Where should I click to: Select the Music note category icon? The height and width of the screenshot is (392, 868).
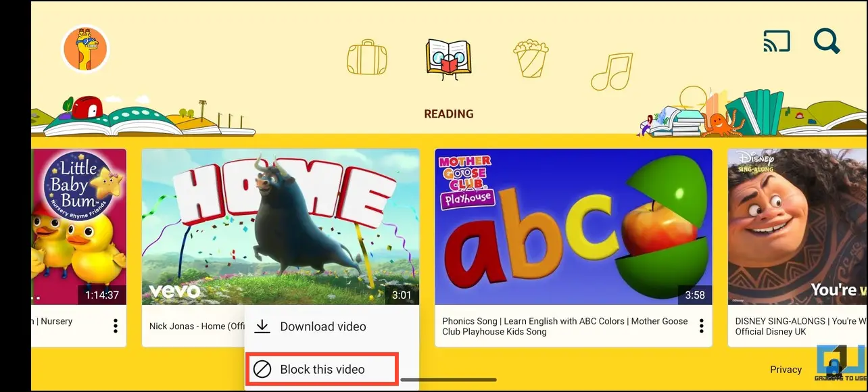coord(612,72)
